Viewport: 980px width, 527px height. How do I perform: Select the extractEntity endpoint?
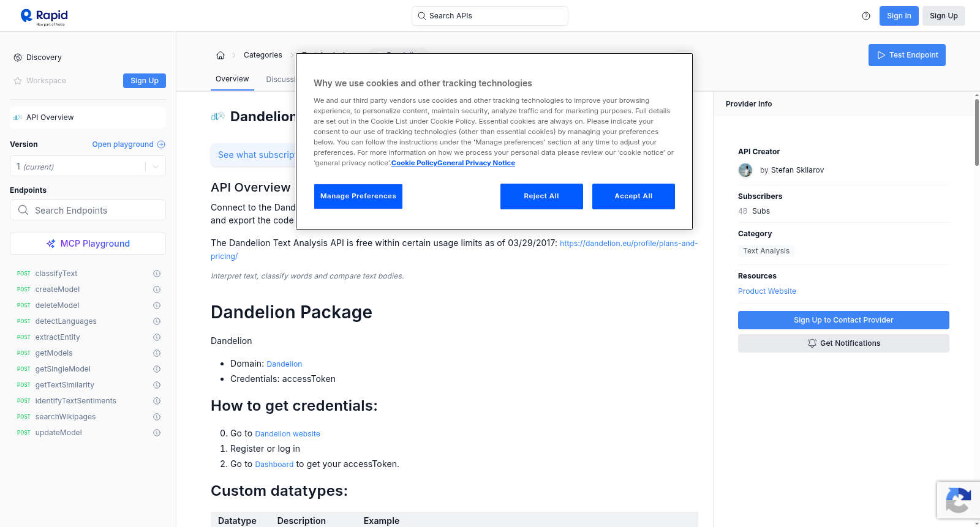point(58,337)
